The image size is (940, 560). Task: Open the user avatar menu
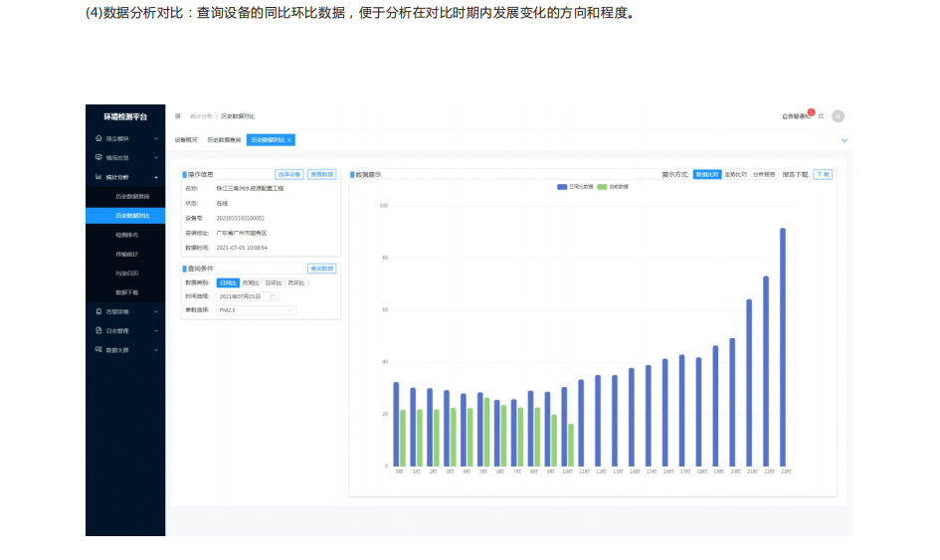point(839,116)
